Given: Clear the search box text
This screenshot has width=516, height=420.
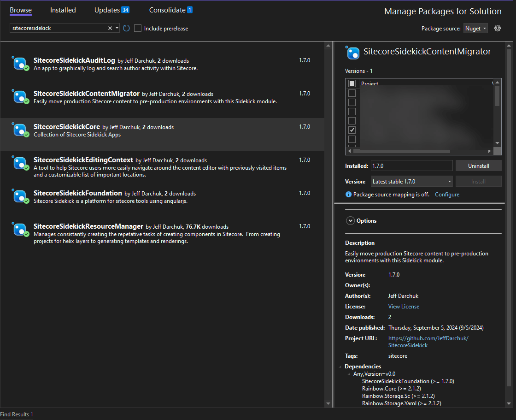Looking at the screenshot, I should pos(110,28).
